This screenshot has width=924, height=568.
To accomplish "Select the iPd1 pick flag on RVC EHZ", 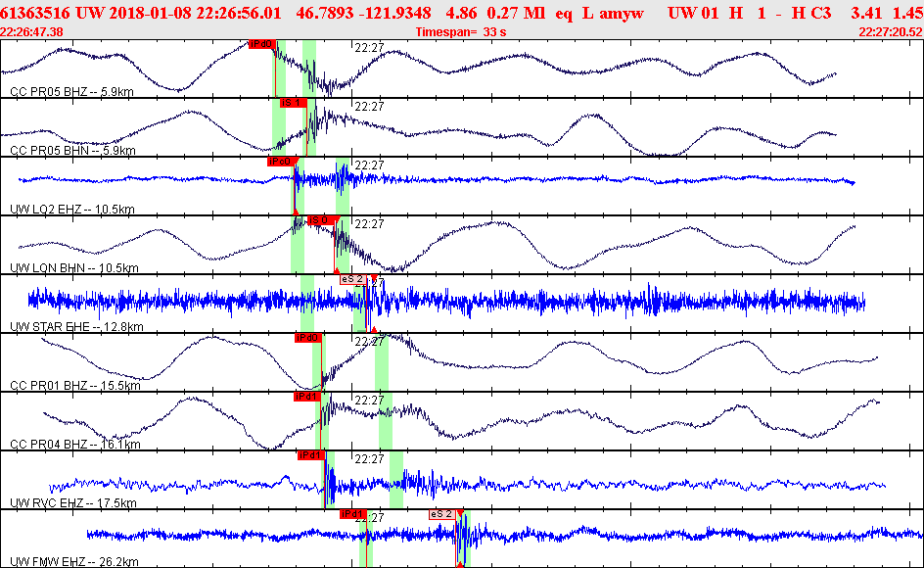I will tap(310, 455).
